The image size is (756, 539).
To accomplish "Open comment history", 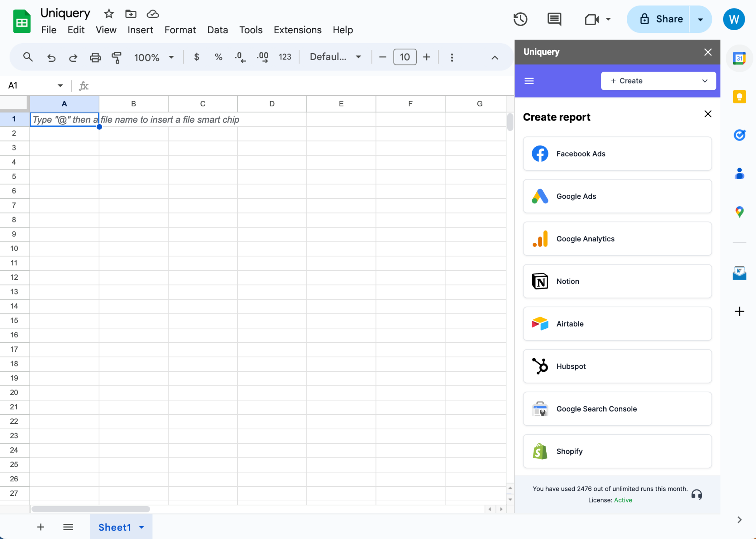I will pyautogui.click(x=554, y=19).
